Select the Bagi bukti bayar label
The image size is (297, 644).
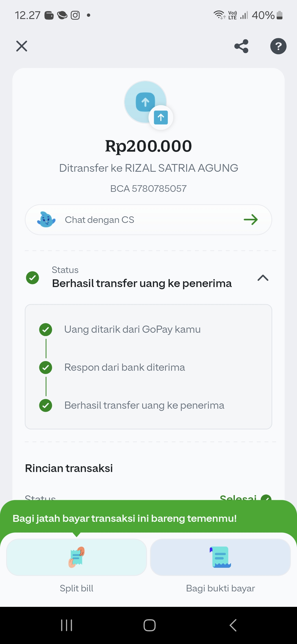tap(221, 588)
